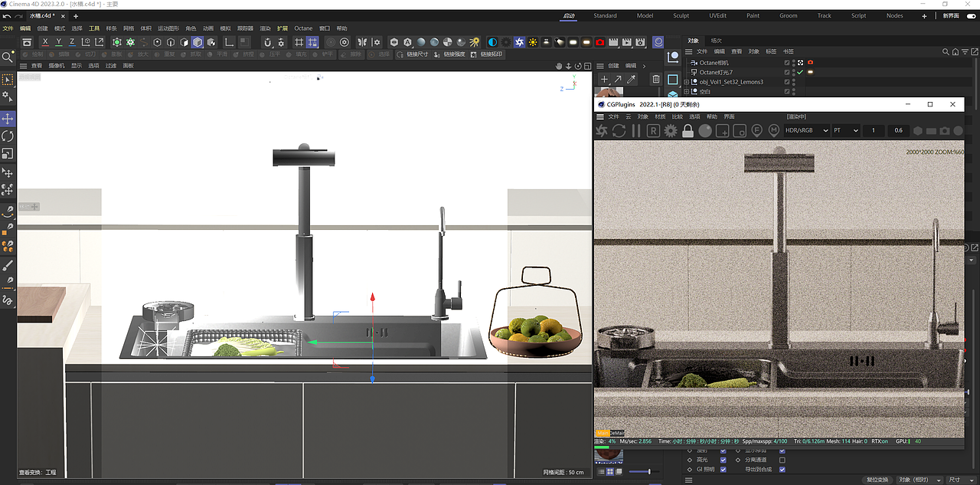Image resolution: width=980 pixels, height=485 pixels.
Task: Select the Move tool in left toolbar
Action: tap(8, 119)
